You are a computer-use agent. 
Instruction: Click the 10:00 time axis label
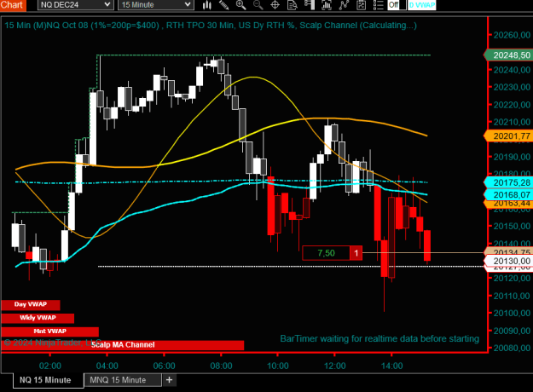pos(278,366)
